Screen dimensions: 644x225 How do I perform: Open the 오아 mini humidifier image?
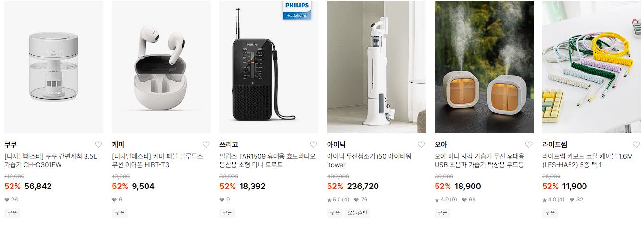(484, 67)
